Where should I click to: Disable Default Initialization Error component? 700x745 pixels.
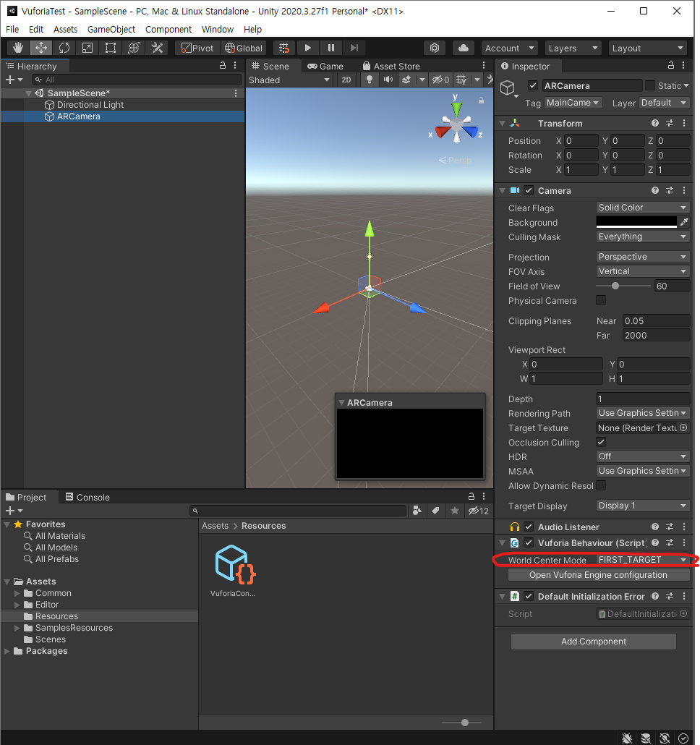(x=529, y=596)
